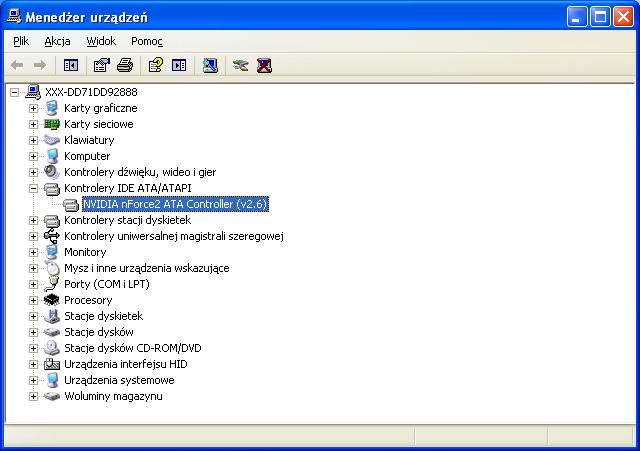The width and height of the screenshot is (640, 451).
Task: Select the Stacje dyskietek label
Action: (x=103, y=316)
